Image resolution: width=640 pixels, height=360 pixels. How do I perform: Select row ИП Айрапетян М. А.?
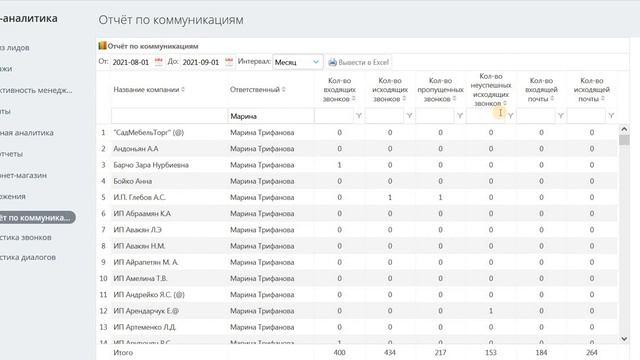coord(357,262)
